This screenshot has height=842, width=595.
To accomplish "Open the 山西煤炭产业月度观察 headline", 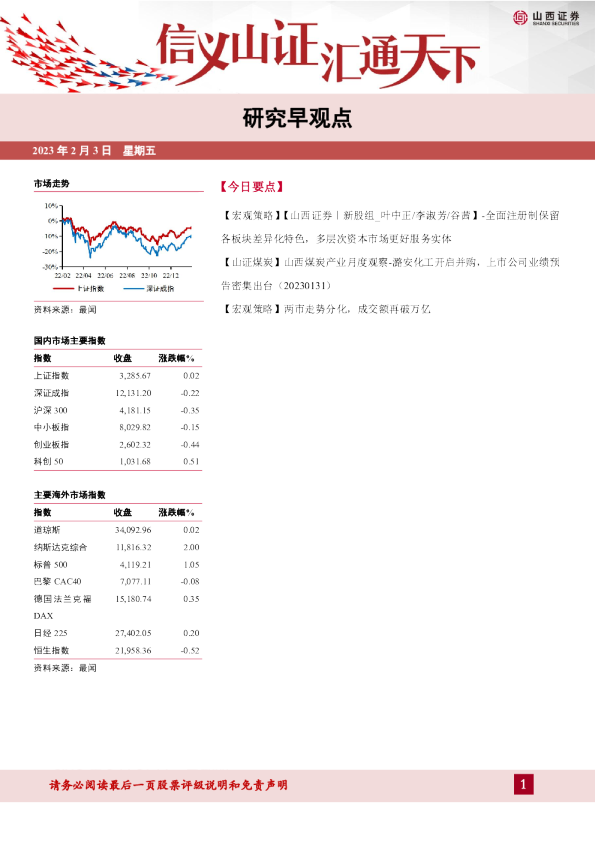I will [390, 274].
